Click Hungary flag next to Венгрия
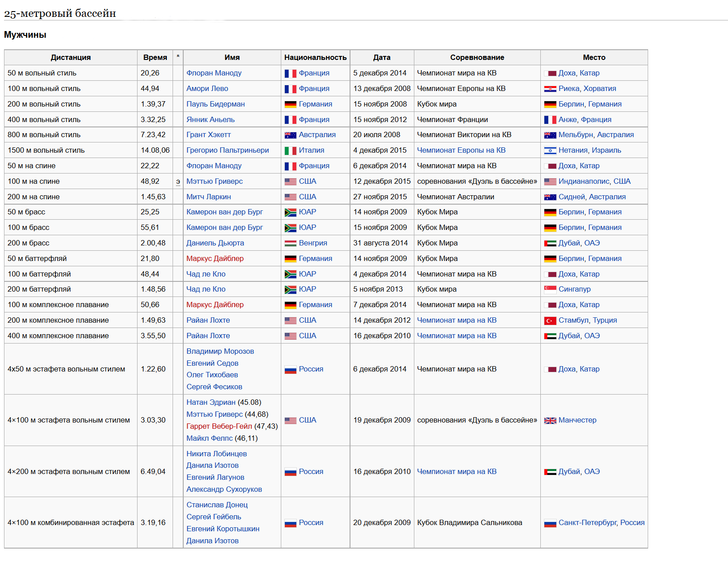 [290, 243]
